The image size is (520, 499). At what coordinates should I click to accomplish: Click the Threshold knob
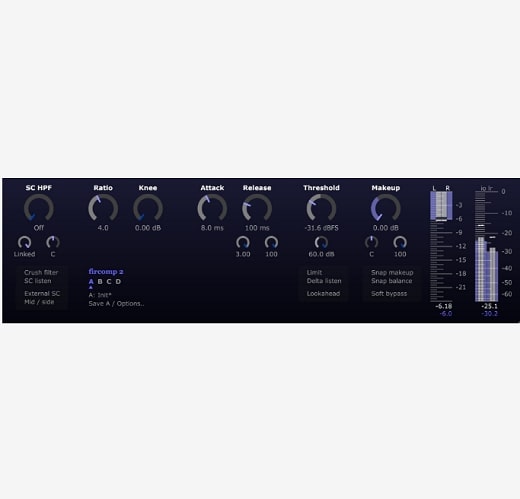(x=321, y=208)
